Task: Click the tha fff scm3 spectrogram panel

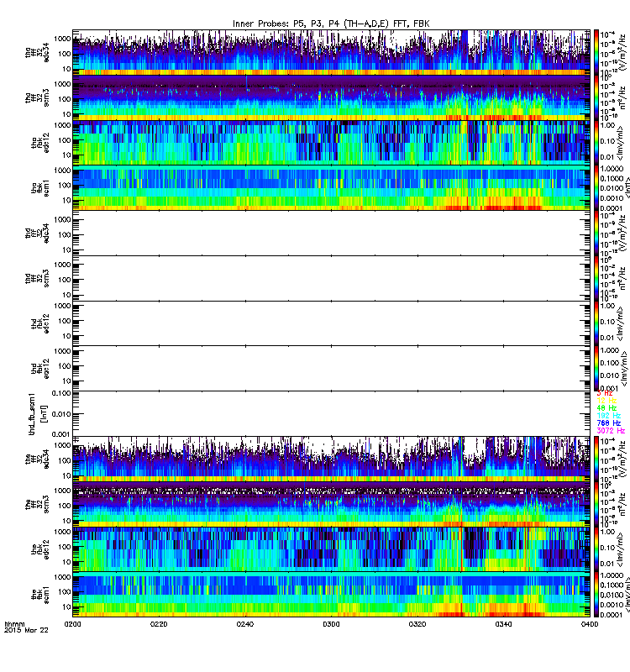Action: pyautogui.click(x=331, y=97)
